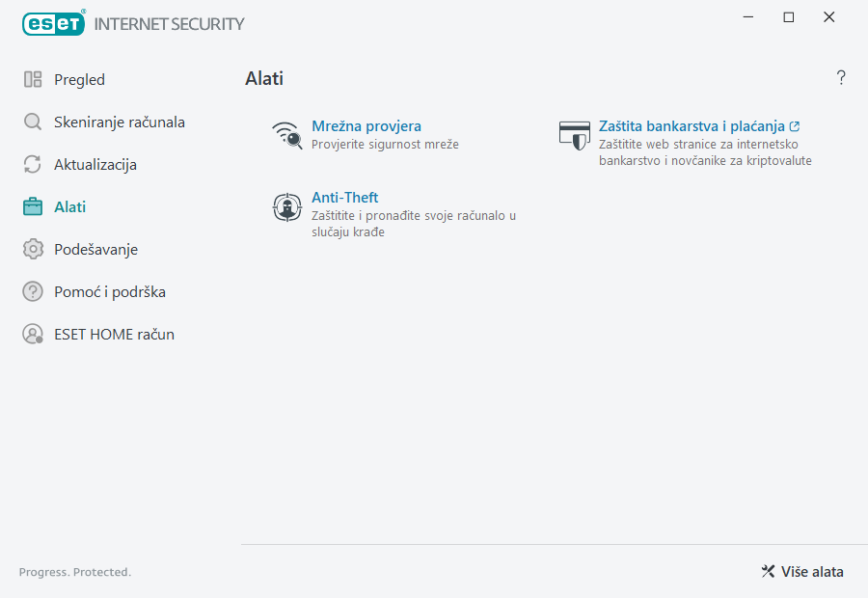Open the Mrežna provjera link
The image size is (868, 598).
[366, 125]
